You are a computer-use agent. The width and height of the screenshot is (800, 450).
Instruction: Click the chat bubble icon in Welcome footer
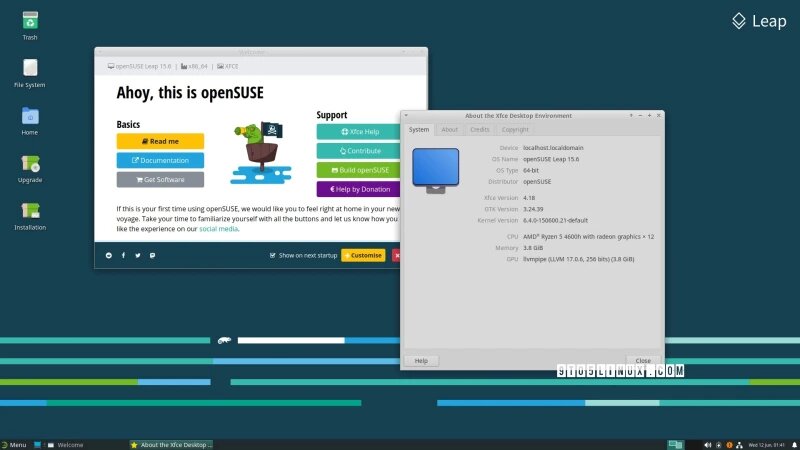pyautogui.click(x=153, y=255)
